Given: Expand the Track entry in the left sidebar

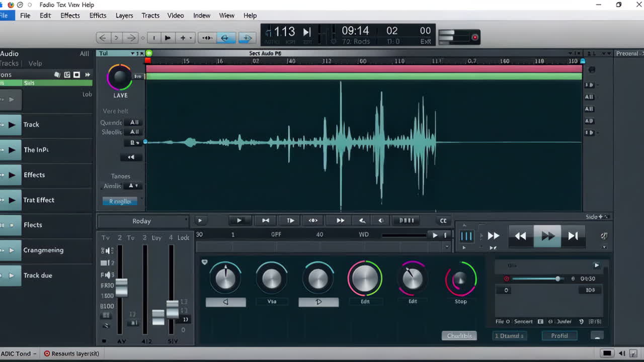Looking at the screenshot, I should (x=11, y=125).
